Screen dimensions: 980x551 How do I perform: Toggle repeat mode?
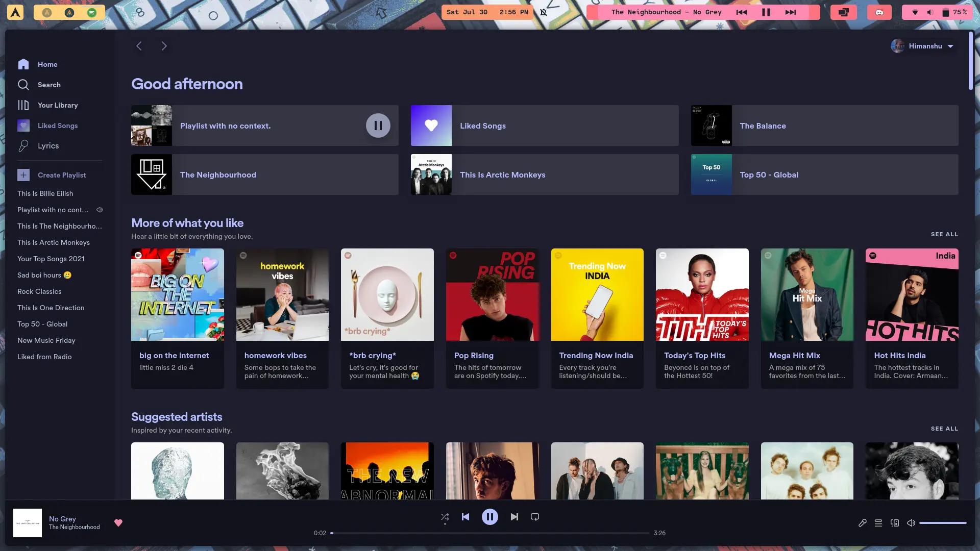pos(534,517)
